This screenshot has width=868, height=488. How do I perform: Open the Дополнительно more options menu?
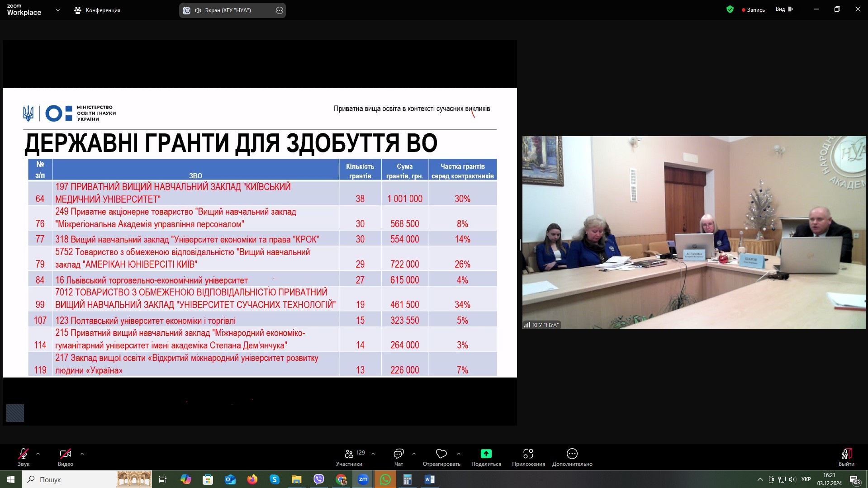click(x=572, y=456)
